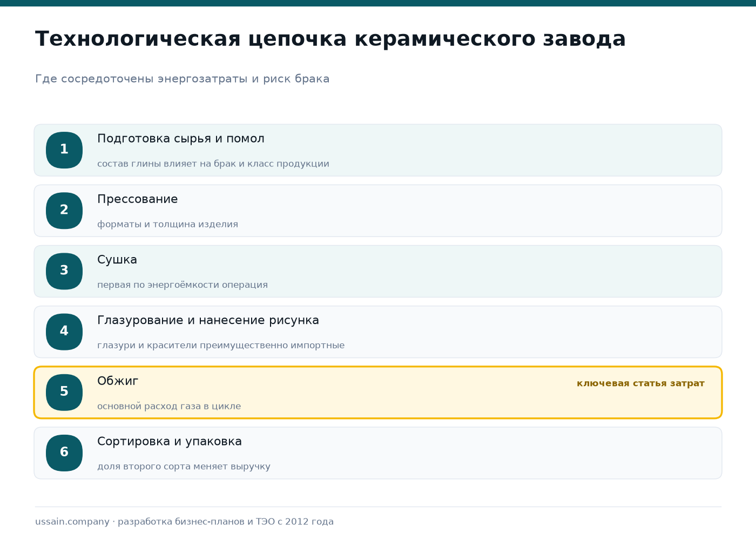This screenshot has height=540, width=756.
Task: Select the 'Сортировка и упаковка' title
Action: click(x=170, y=442)
